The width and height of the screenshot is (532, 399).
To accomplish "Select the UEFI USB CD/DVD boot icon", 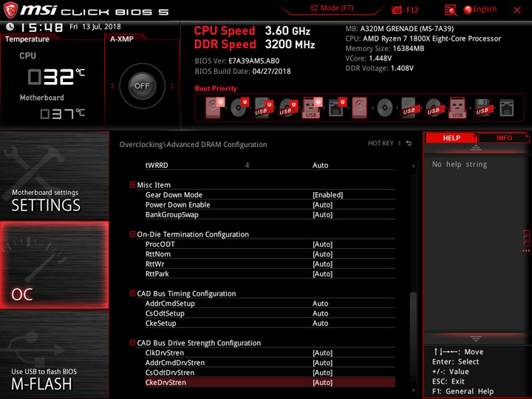I will tap(287, 108).
